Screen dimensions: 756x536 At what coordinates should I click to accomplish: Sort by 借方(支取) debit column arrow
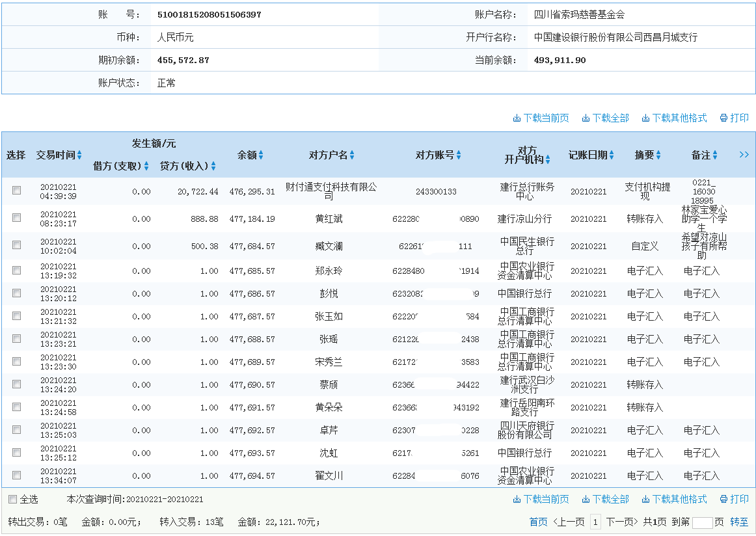point(145,165)
